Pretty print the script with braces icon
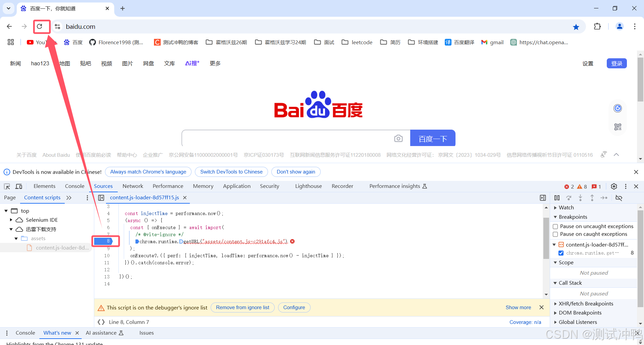The height and width of the screenshot is (345, 644). (x=101, y=322)
